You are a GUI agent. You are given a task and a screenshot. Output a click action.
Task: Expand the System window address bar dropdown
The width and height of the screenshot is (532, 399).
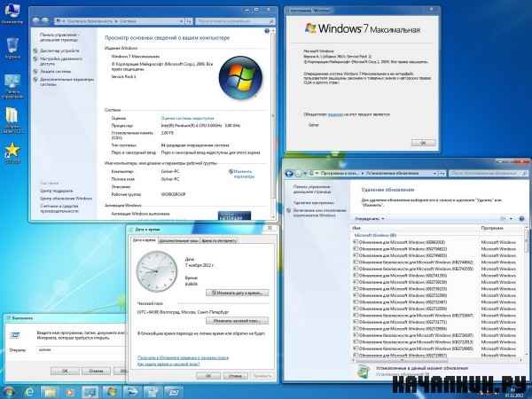coord(181,21)
